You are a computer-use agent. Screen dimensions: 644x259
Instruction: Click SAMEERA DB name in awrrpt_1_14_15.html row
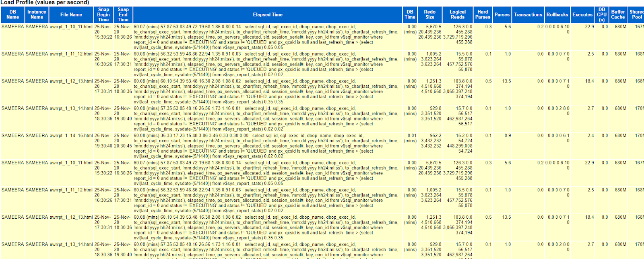click(12, 136)
